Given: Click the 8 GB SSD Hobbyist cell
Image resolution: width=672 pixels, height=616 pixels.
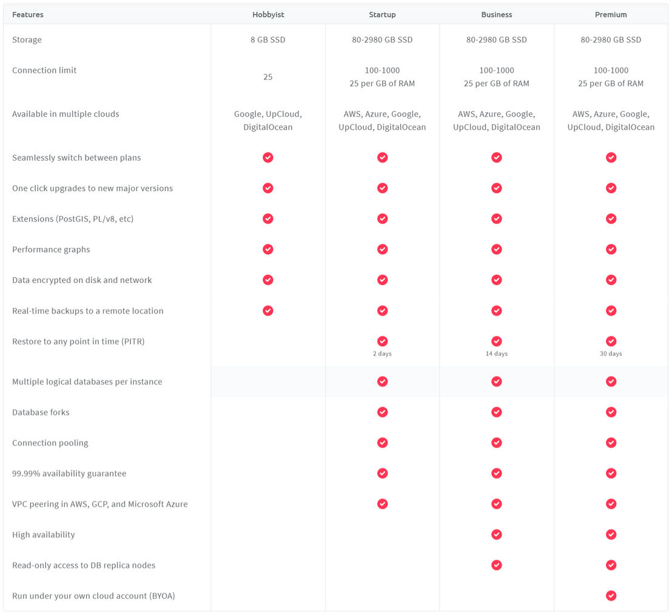Looking at the screenshot, I should (268, 40).
